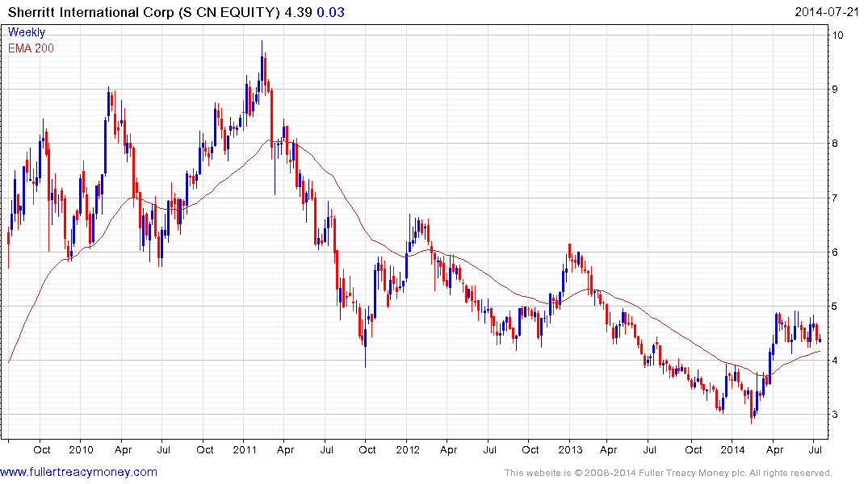Click the 9 label on price axis

(x=835, y=89)
